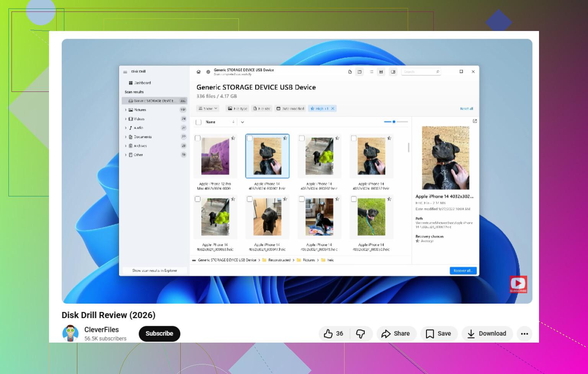Click star icon on 000002.heic thumbnail
This screenshot has height=374, width=588.
tap(337, 138)
